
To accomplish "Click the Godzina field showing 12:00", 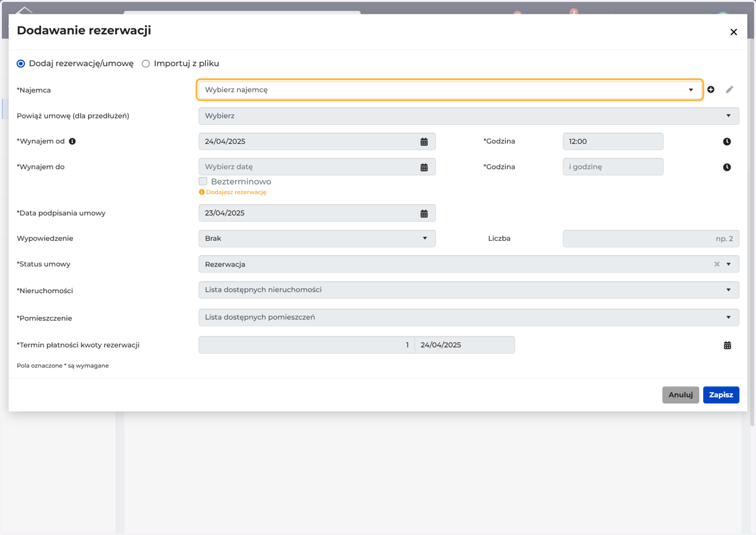I will point(613,141).
